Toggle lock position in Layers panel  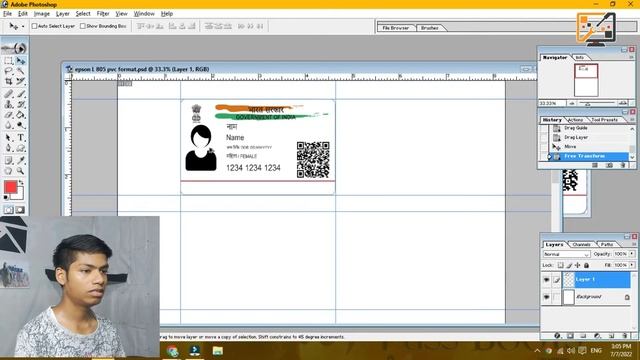578,265
